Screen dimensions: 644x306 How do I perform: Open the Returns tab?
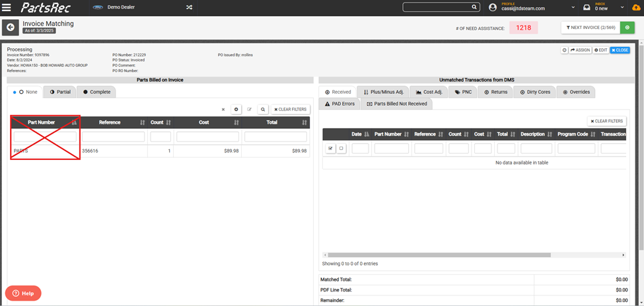click(x=495, y=92)
